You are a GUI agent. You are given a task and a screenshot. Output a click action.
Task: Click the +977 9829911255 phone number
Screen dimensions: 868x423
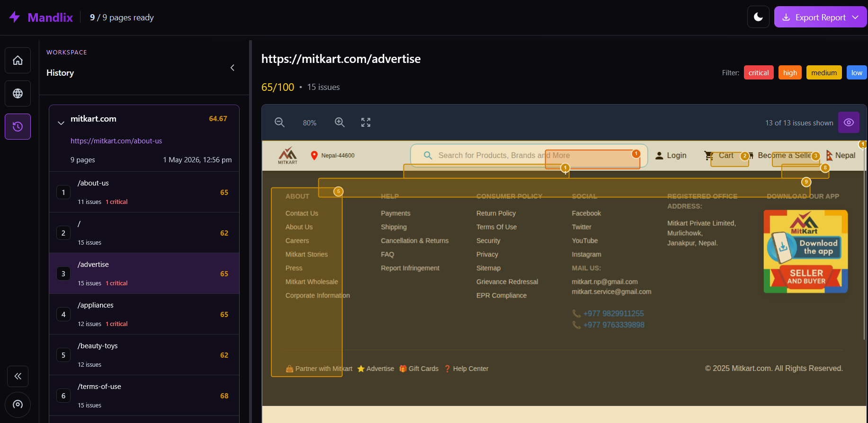click(613, 314)
